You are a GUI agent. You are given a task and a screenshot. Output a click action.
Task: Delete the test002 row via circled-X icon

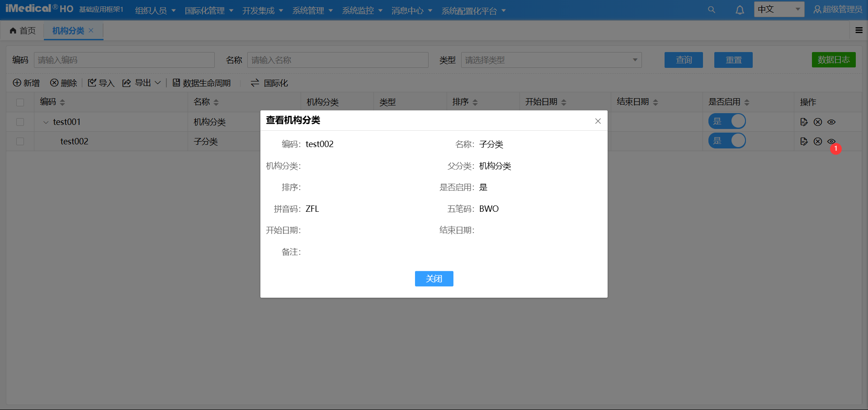[817, 141]
